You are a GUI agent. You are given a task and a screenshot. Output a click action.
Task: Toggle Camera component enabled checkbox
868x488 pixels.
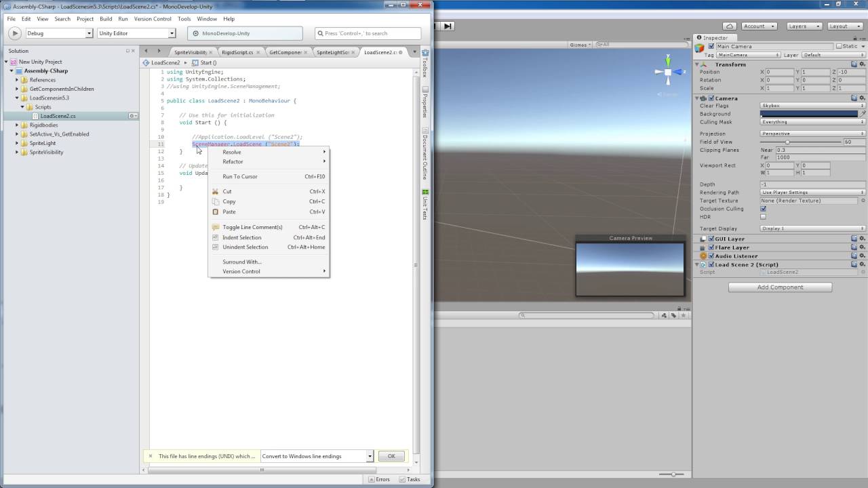click(x=711, y=98)
